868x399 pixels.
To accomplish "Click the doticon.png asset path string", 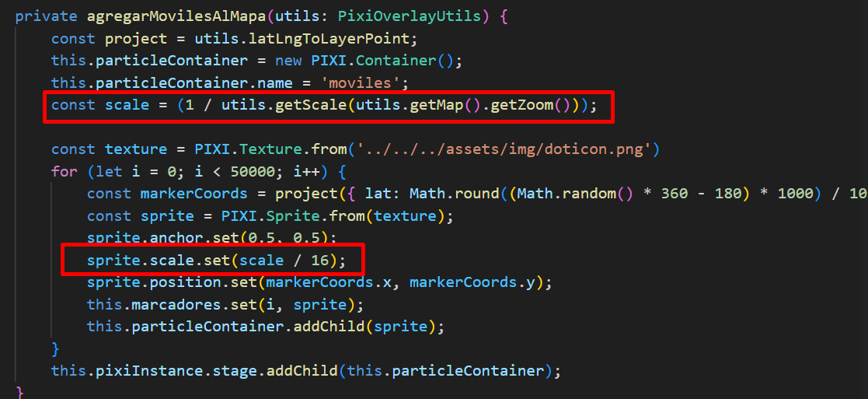I will [504, 149].
